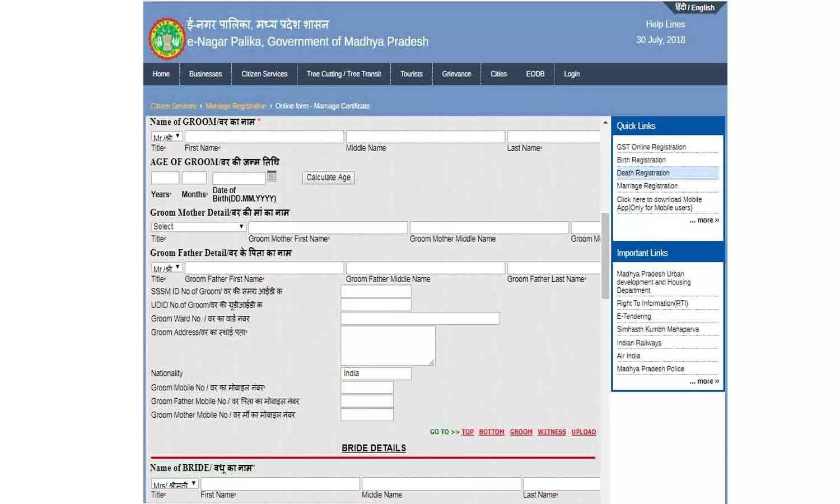Screen dimensions: 840x504
Task: Select the Tree Cutting / Tree Transit tab
Action: pos(343,73)
